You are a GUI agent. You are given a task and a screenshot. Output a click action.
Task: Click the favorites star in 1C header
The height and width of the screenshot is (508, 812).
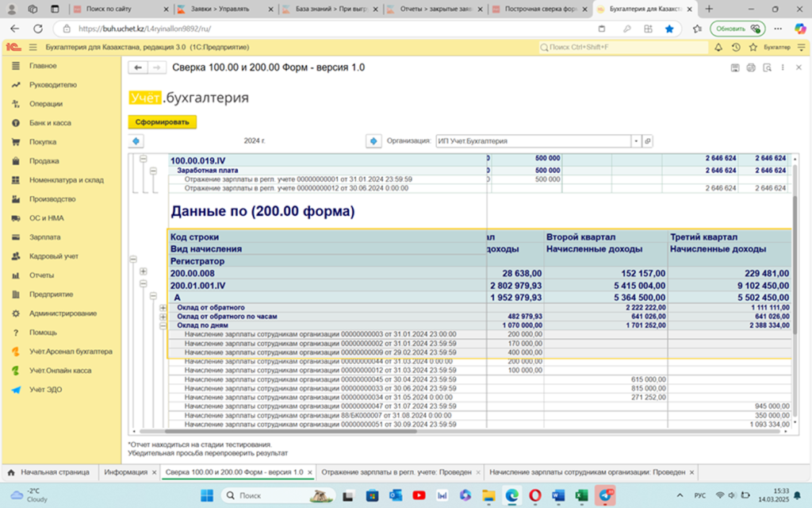tap(753, 48)
